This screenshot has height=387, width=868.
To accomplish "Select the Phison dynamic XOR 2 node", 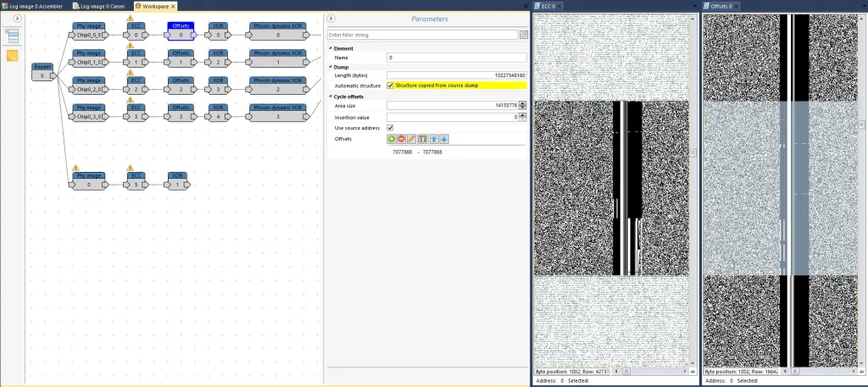I will [278, 86].
